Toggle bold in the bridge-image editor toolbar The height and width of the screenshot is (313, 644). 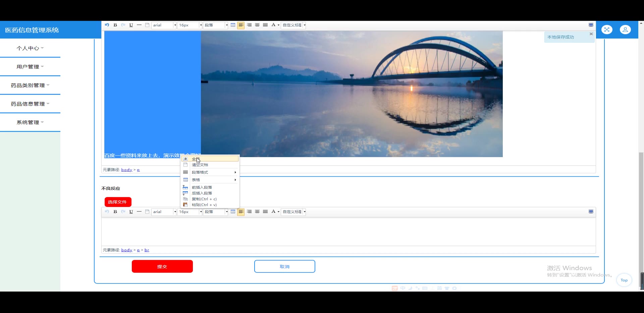coord(115,25)
